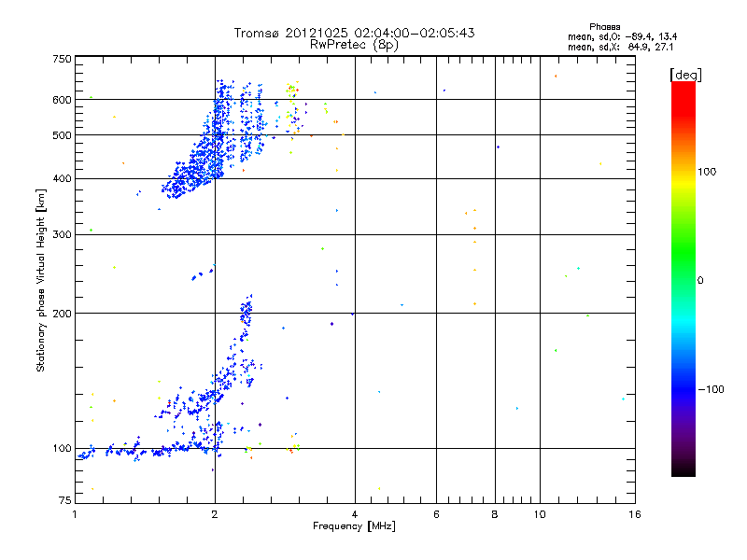Image resolution: width=747 pixels, height=560 pixels.
Task: Click the black bottom of the colorbar
Action: [x=684, y=469]
